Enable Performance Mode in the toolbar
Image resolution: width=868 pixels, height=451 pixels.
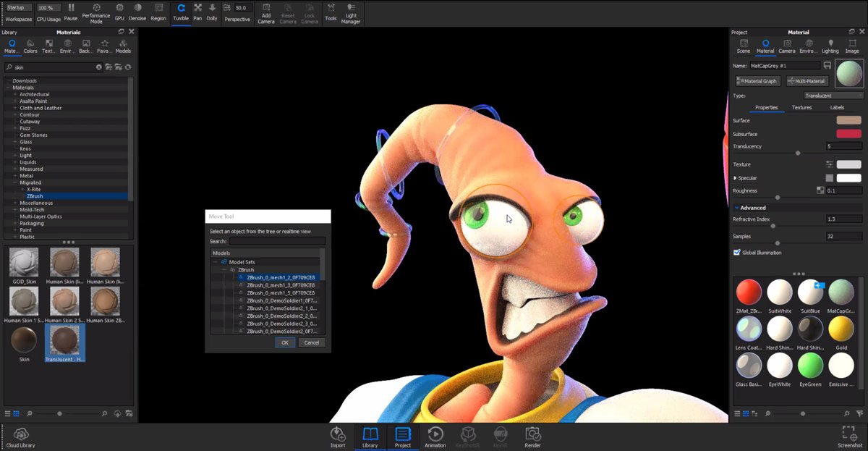pyautogui.click(x=96, y=12)
